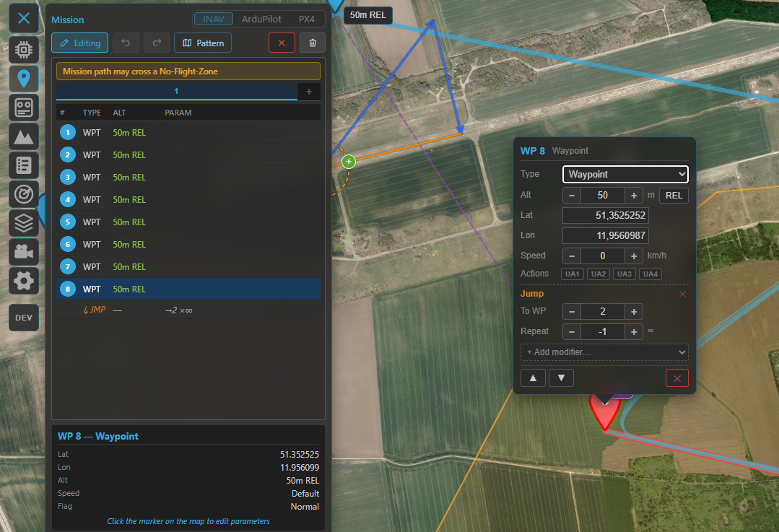Open the terrain mountain sidebar icon
The width and height of the screenshot is (779, 532).
pos(24,136)
